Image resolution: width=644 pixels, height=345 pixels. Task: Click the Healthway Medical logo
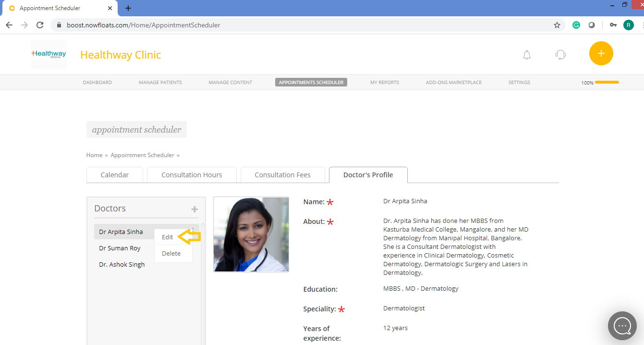pos(48,54)
